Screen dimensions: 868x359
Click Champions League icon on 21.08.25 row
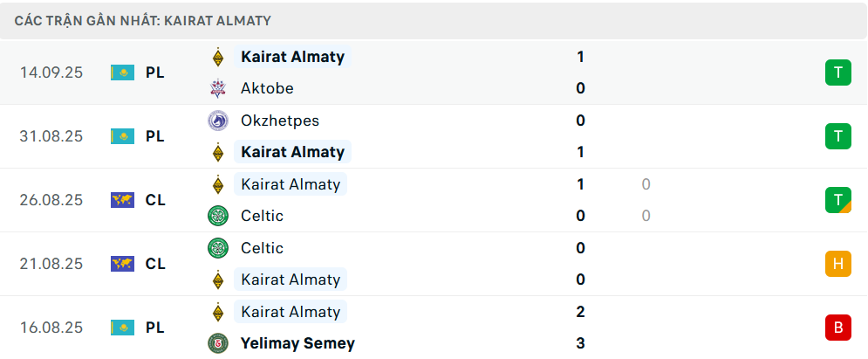(x=122, y=264)
